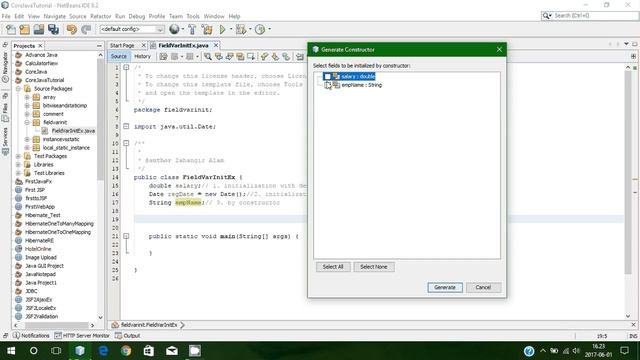This screenshot has height=360, width=640.
Task: Switch to the Start Page tab
Action: coord(122,45)
